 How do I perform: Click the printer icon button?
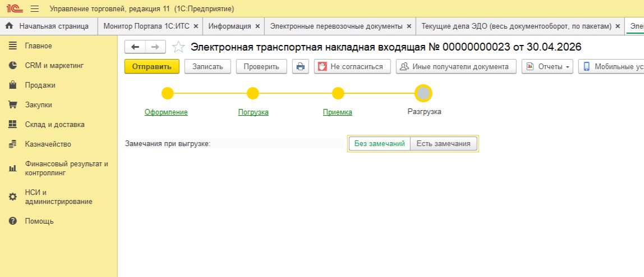300,66
